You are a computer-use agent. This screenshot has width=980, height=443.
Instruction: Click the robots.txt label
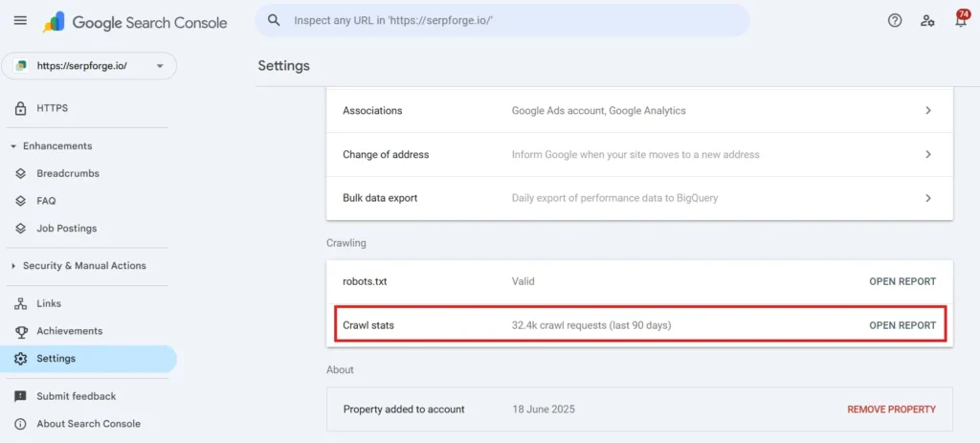coord(365,282)
